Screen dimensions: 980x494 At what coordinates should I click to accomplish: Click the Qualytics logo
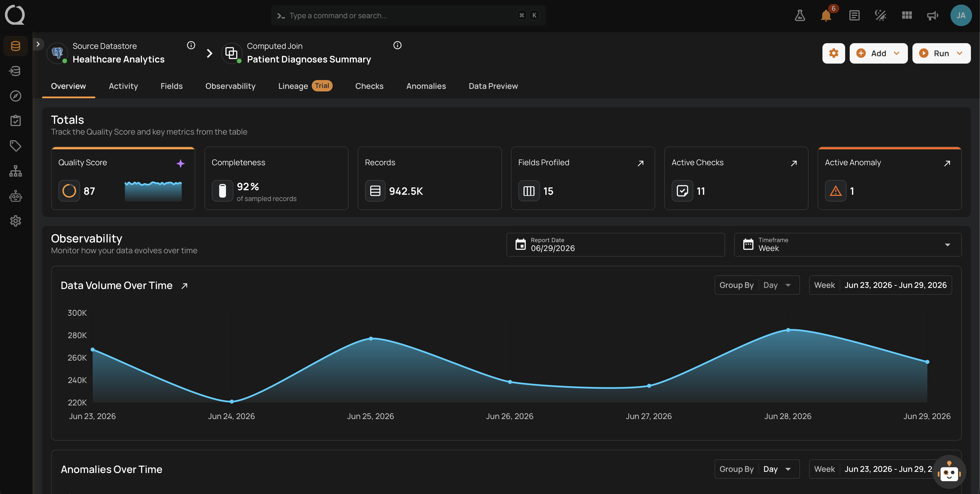(x=15, y=15)
